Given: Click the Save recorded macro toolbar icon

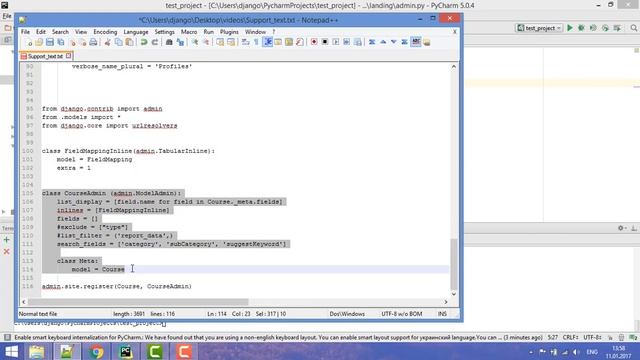Looking at the screenshot, I should pos(358,42).
